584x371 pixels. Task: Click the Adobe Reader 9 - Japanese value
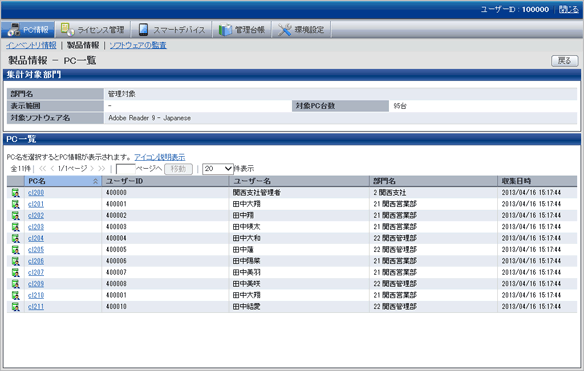(149, 118)
